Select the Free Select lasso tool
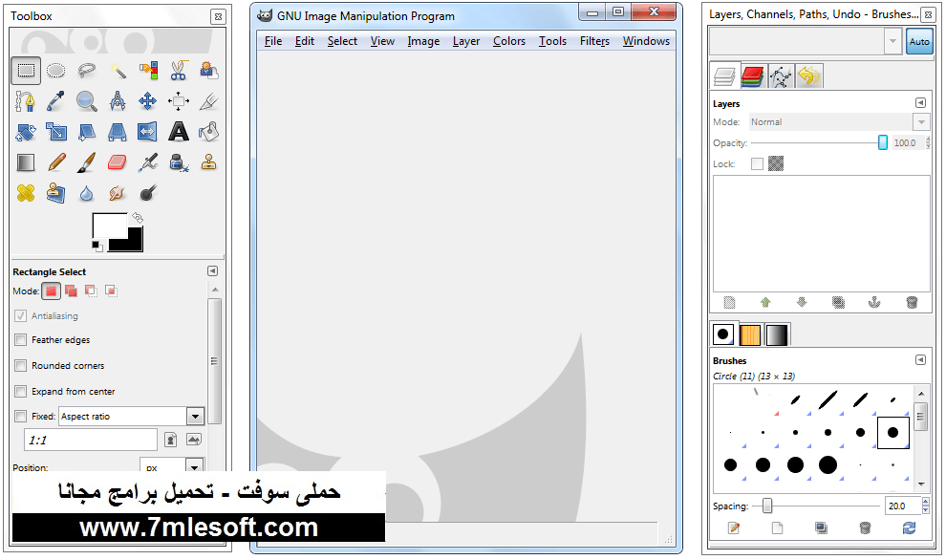 (87, 71)
